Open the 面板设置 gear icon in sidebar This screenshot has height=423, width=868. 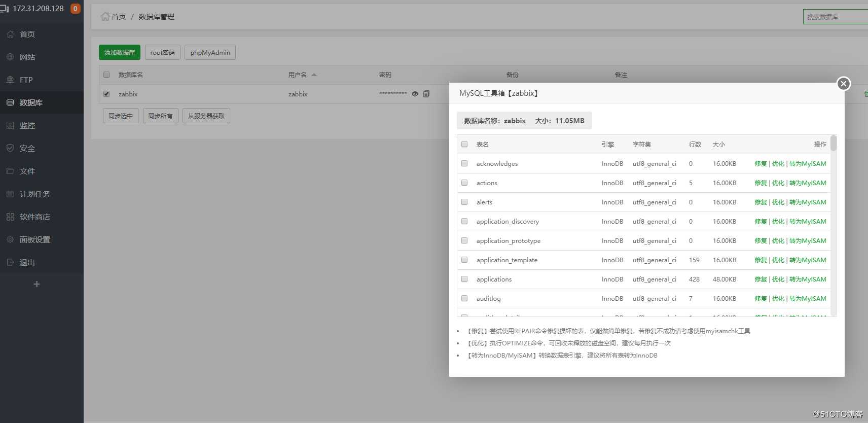coord(10,239)
